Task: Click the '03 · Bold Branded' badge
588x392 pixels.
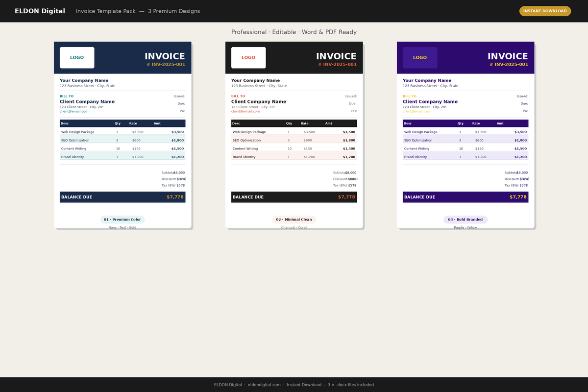Action: pos(465,220)
